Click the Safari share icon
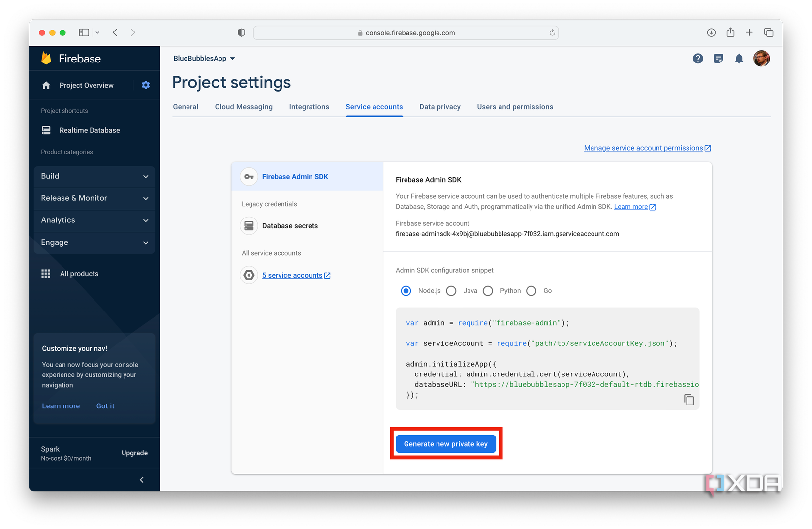Viewport: 812px width, 529px height. pyautogui.click(x=730, y=32)
